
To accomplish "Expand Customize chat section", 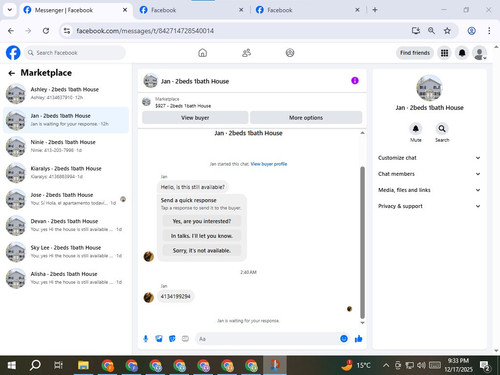I will [429, 158].
